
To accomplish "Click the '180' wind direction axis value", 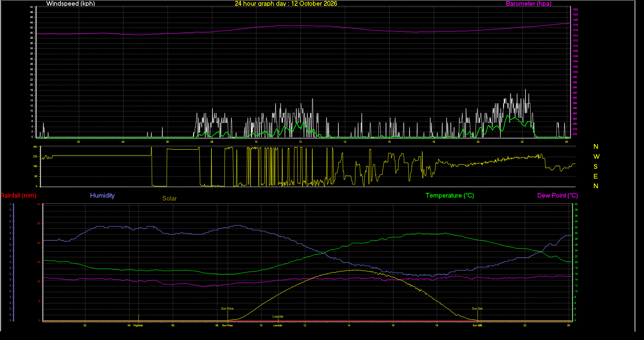I will 35,166.
